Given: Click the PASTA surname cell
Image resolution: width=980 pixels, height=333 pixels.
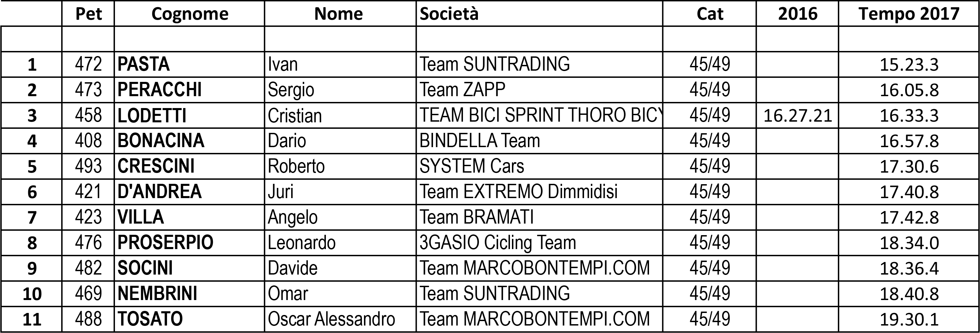Looking at the screenshot, I should pyautogui.click(x=189, y=64).
